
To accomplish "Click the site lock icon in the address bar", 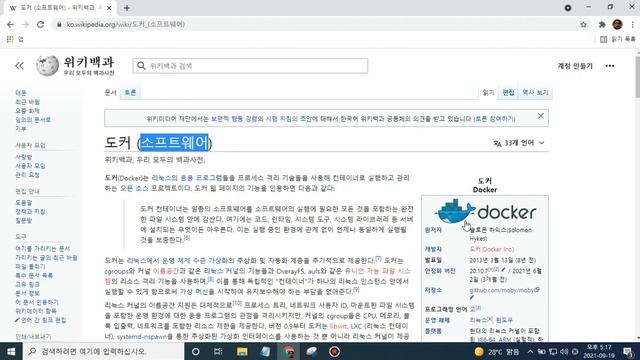I will [x=59, y=24].
